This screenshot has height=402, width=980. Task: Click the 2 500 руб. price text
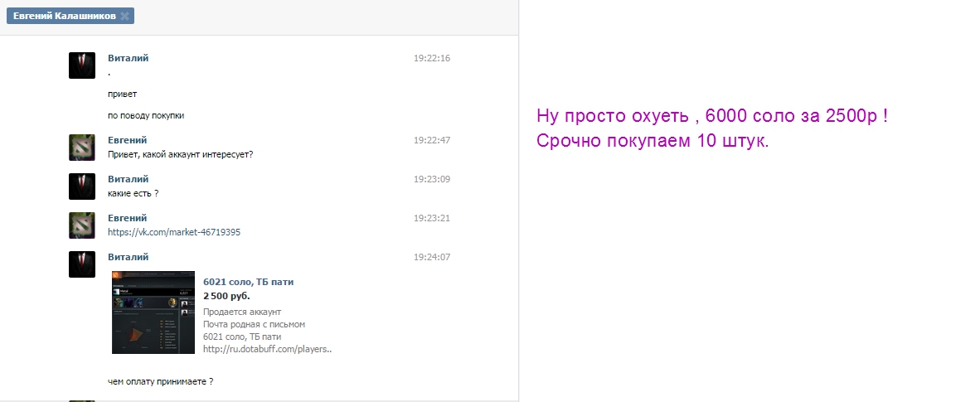(x=226, y=296)
